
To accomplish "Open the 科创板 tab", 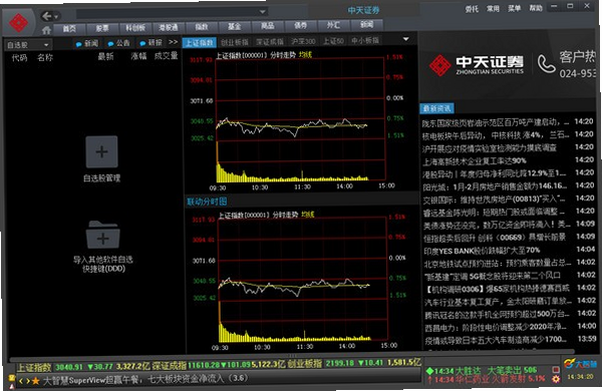I will click(136, 28).
